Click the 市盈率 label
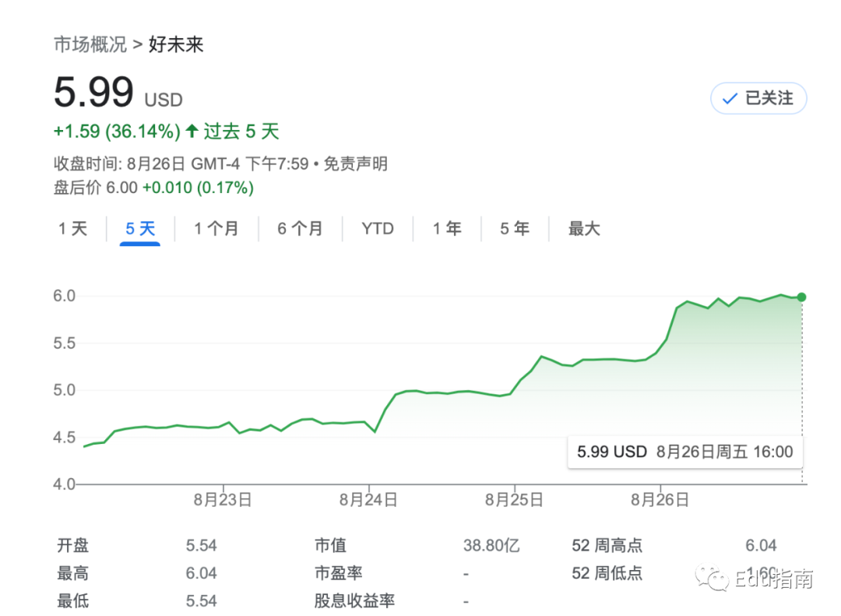Screen dimensions: 841x616 point(339,573)
